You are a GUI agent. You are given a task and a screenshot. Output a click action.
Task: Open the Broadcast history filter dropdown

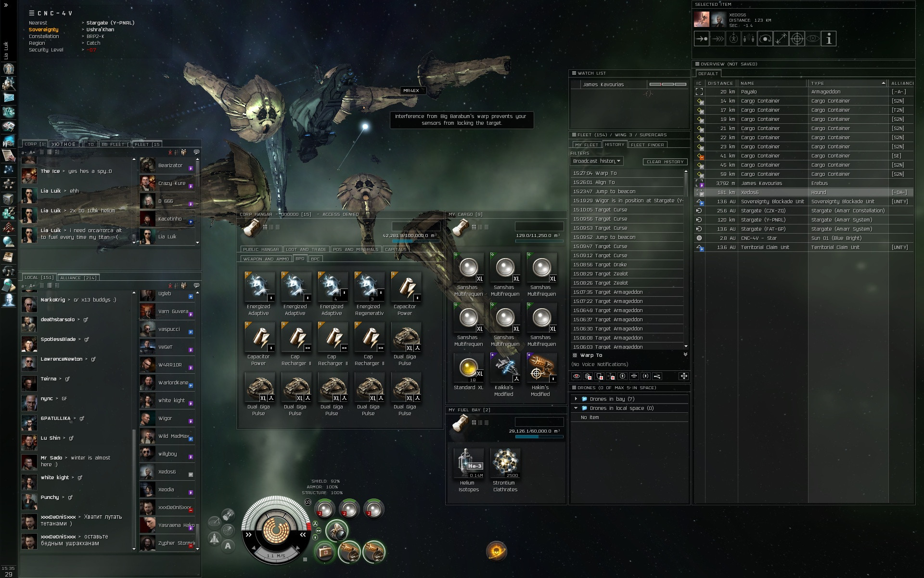(597, 161)
